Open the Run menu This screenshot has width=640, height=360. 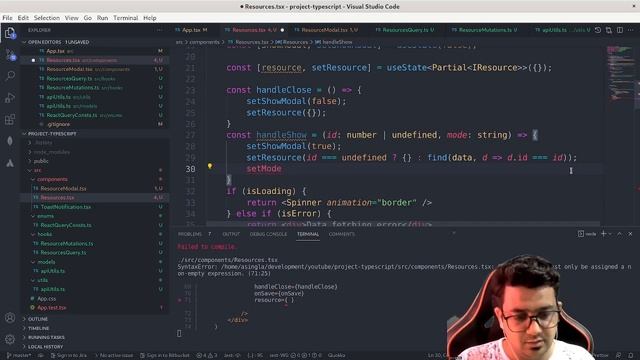click(x=102, y=18)
